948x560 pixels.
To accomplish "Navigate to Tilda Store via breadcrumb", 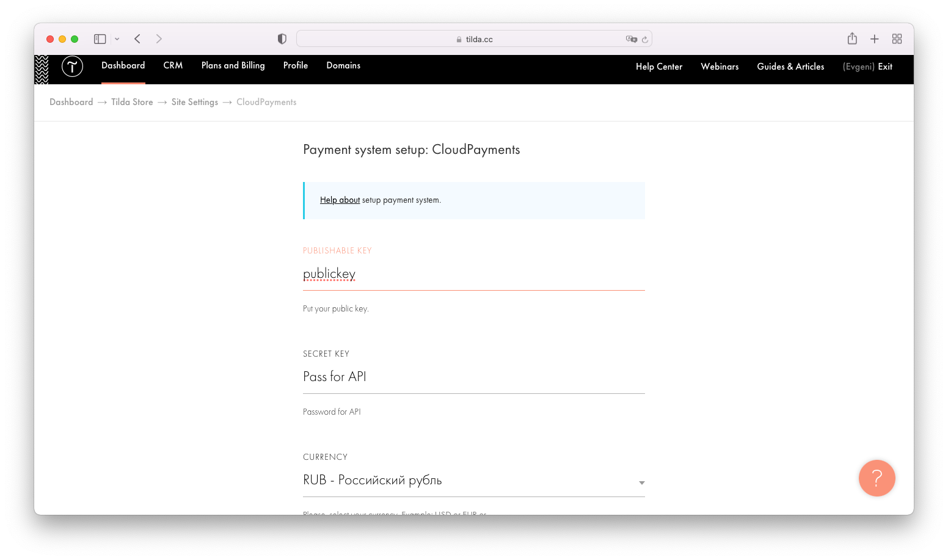I will pos(132,102).
